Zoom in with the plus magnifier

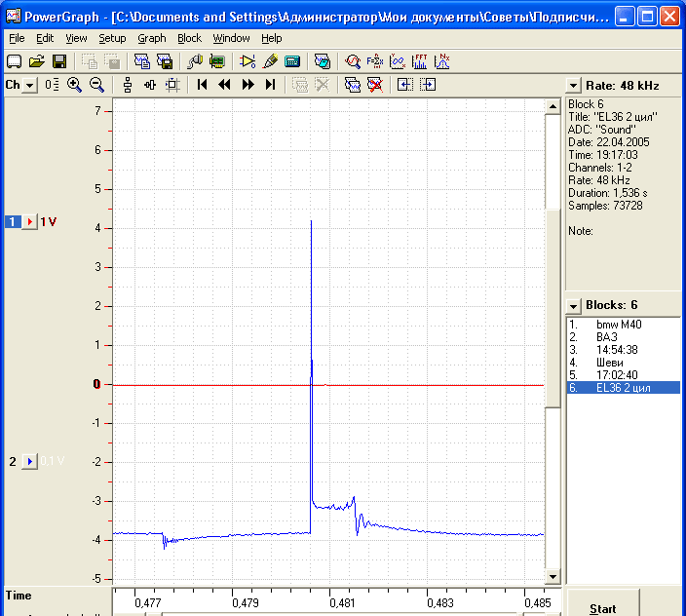(74, 85)
